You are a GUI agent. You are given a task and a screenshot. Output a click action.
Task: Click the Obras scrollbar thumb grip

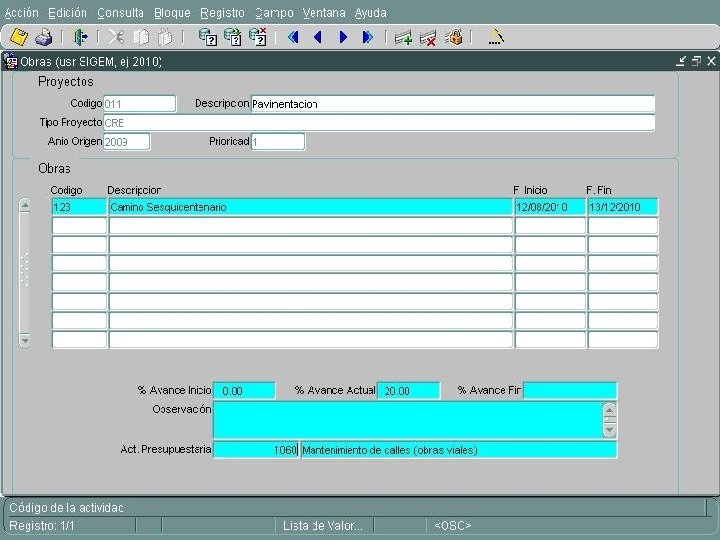tap(25, 269)
